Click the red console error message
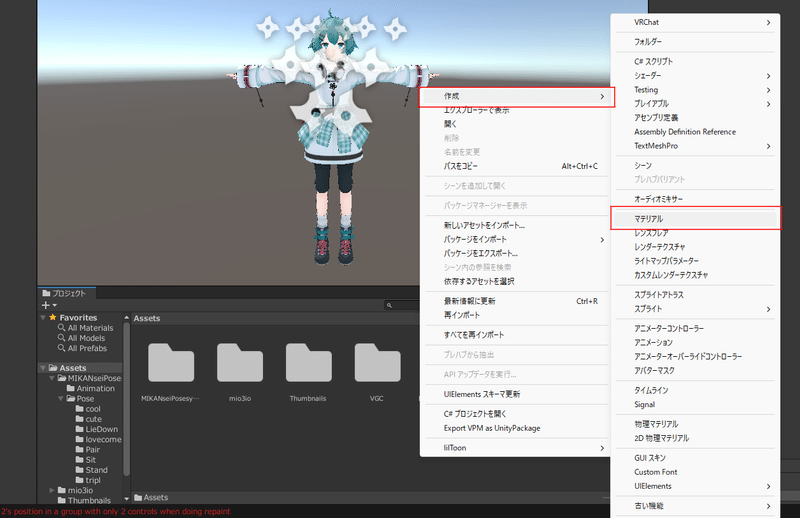The width and height of the screenshot is (800, 518). click(x=115, y=511)
